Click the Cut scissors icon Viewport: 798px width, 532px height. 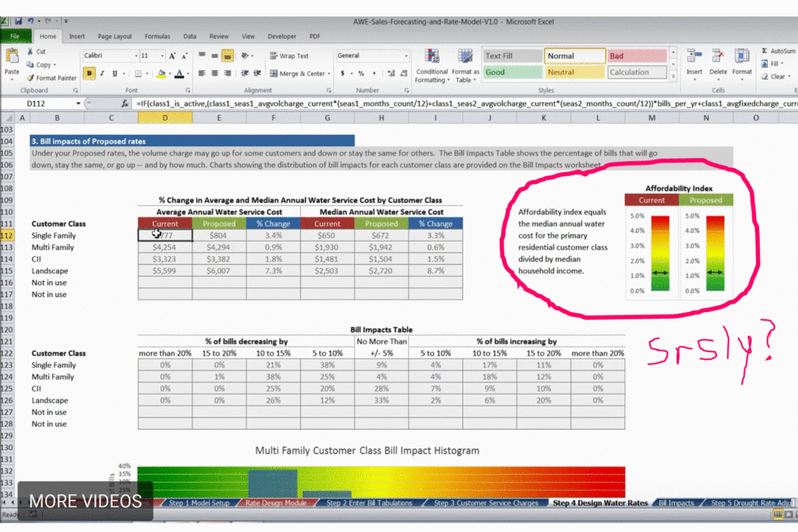tap(30, 51)
